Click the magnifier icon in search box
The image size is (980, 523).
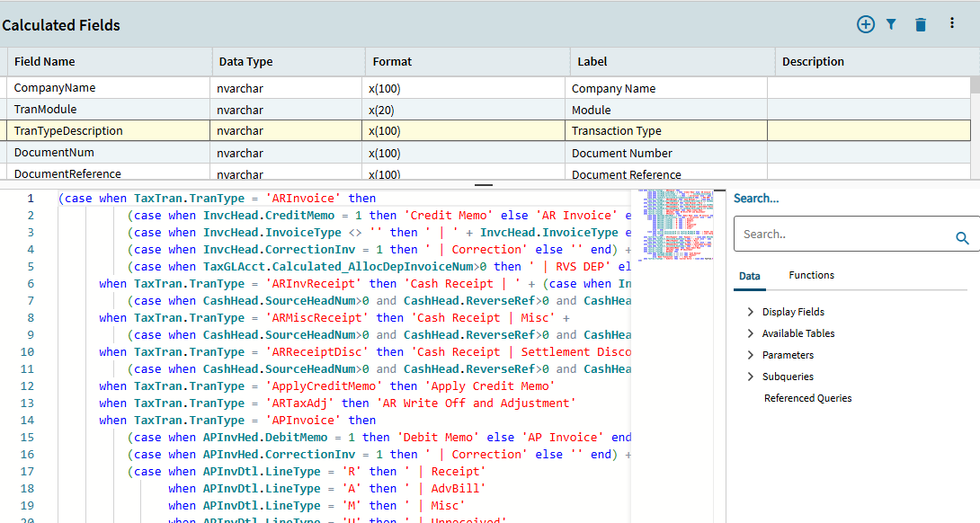962,238
